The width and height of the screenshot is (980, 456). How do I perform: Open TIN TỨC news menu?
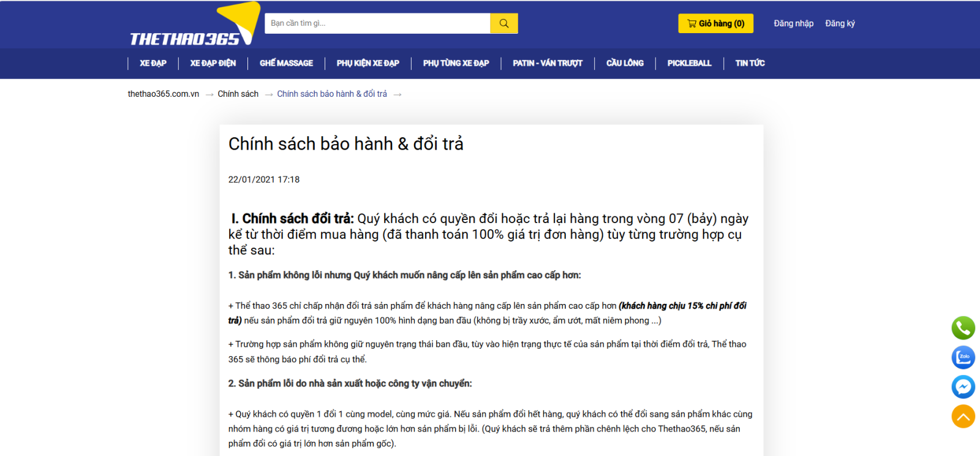click(x=750, y=63)
